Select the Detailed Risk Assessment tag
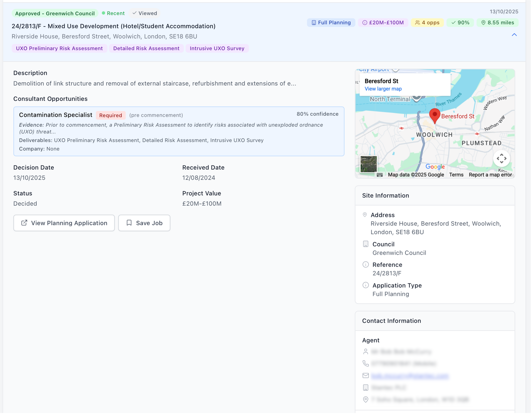 (x=147, y=48)
